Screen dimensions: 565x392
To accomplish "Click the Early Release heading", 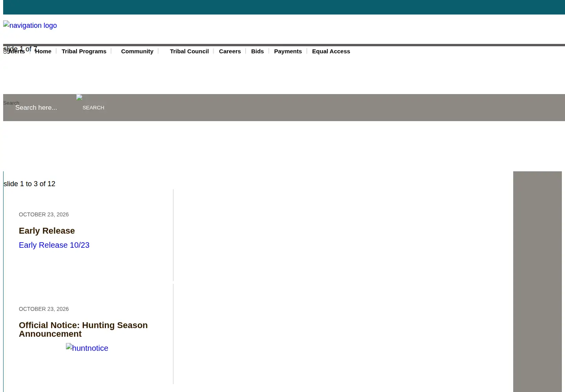I will coord(47,230).
